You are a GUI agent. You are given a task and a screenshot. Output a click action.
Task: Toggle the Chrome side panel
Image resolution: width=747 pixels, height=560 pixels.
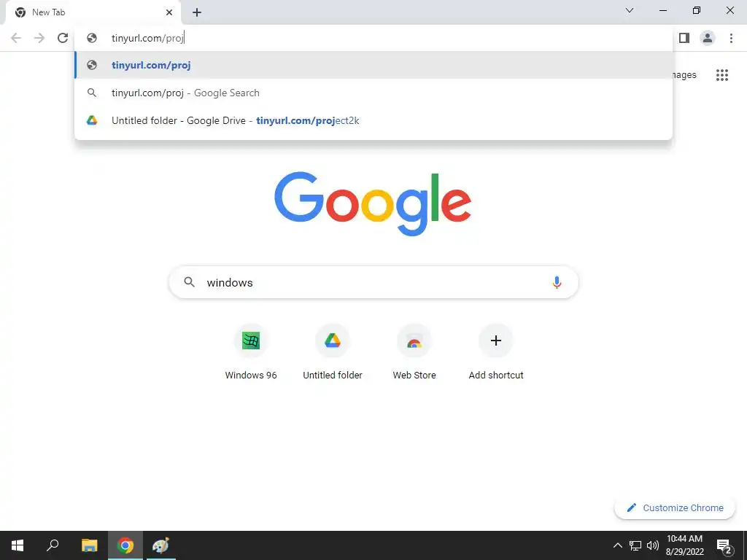pos(684,38)
